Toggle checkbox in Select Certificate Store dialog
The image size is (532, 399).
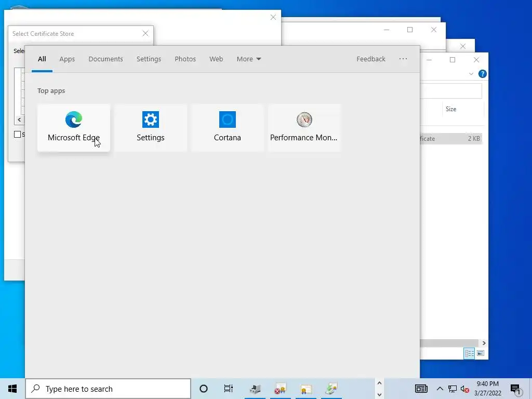click(x=17, y=135)
